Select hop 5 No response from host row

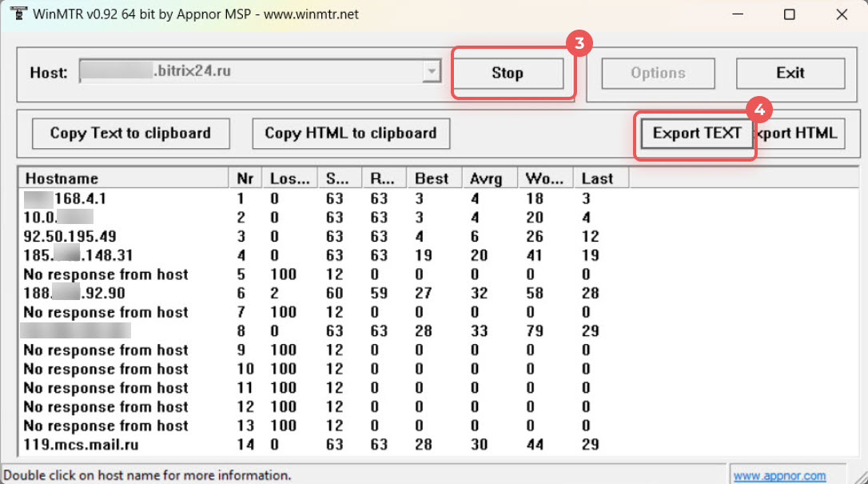[106, 274]
